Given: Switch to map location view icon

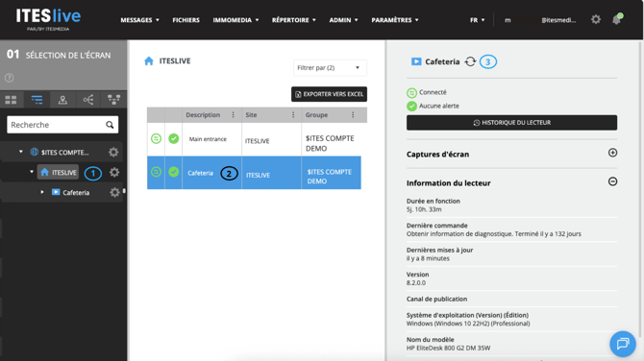Looking at the screenshot, I should 62,100.
